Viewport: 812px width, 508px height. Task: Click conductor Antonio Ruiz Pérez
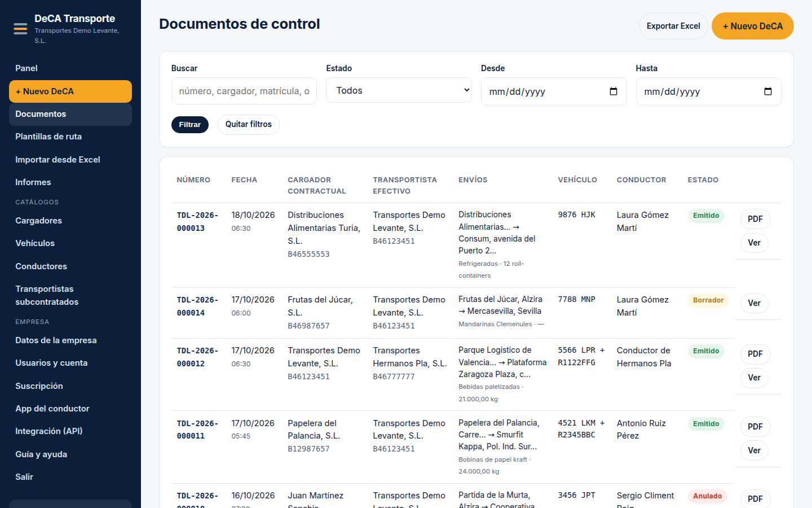(641, 430)
